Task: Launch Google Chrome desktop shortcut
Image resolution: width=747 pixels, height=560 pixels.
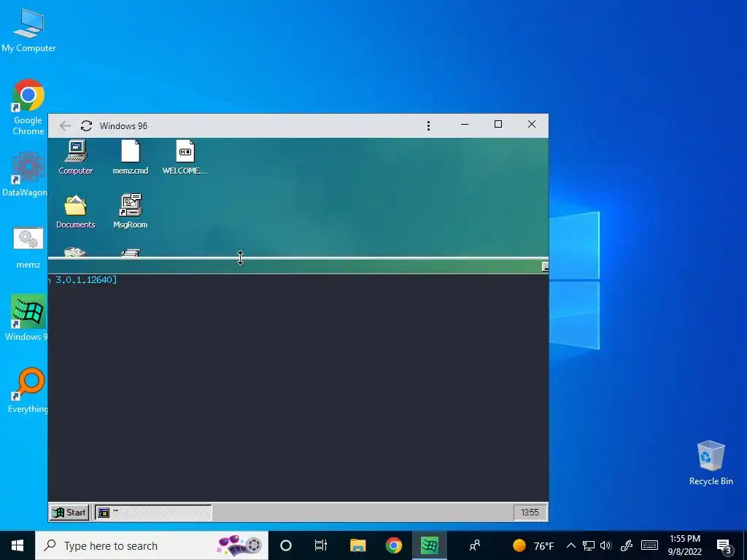Action: [x=28, y=106]
